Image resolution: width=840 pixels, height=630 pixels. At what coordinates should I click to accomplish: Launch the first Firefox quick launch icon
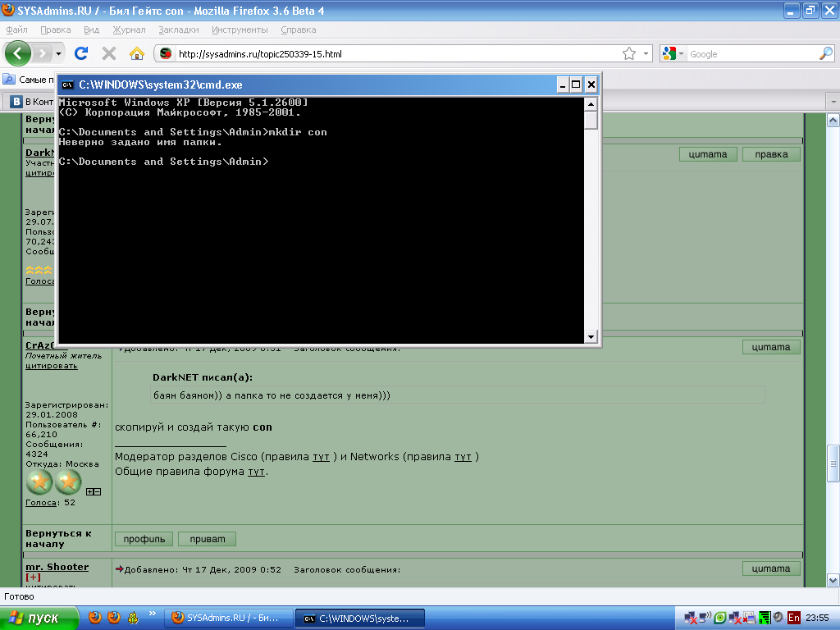tap(95, 617)
